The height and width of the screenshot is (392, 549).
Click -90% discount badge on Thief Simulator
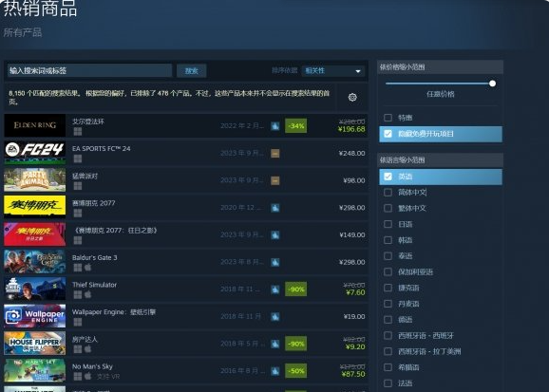(295, 289)
